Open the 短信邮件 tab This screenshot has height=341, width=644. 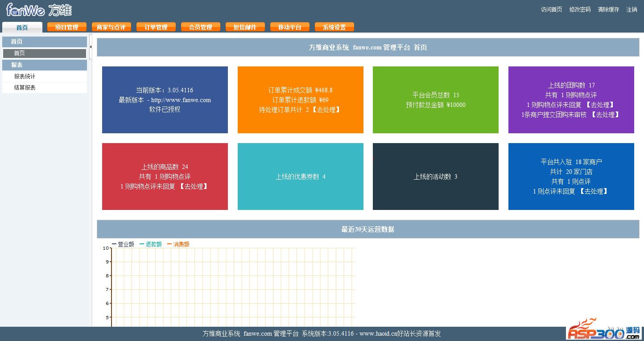245,27
